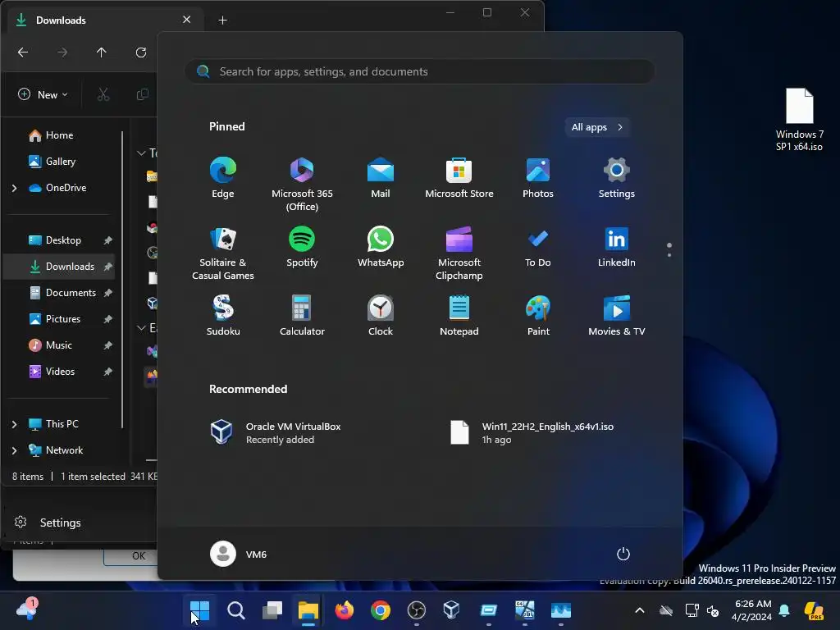Expand Network tree node

point(15,450)
